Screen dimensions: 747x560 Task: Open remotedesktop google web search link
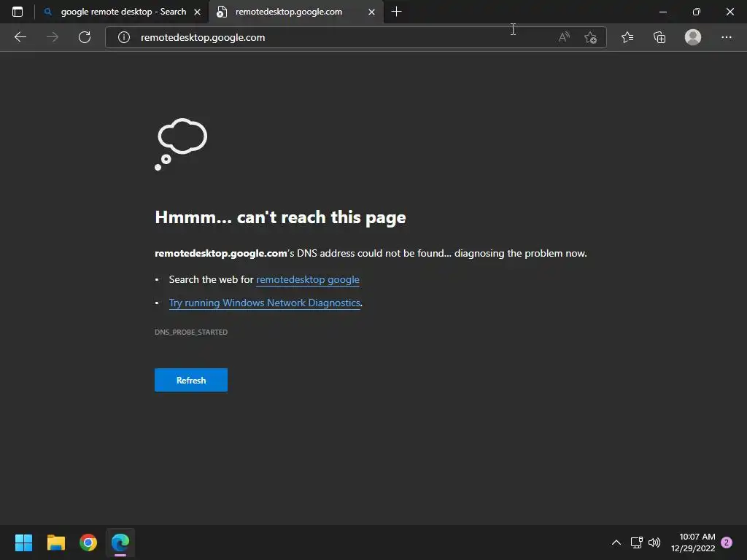[x=308, y=279]
